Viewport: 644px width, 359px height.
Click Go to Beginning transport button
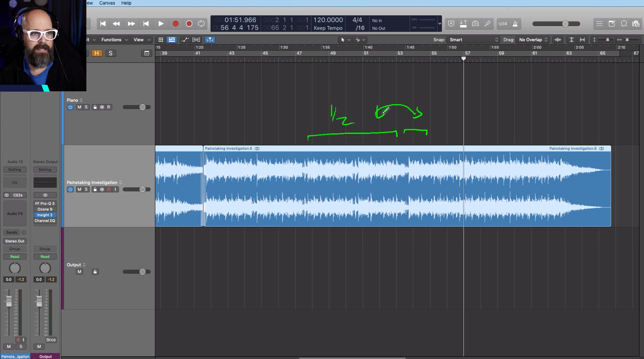(x=103, y=24)
